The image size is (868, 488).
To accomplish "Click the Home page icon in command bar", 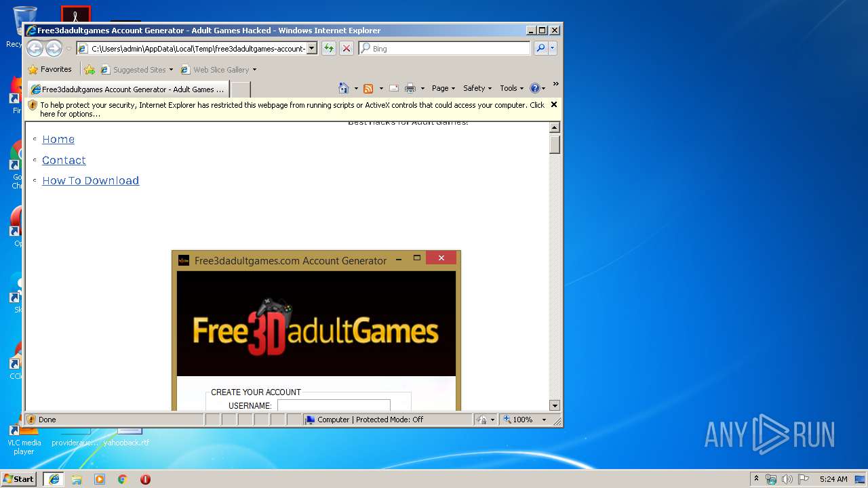I will click(343, 88).
